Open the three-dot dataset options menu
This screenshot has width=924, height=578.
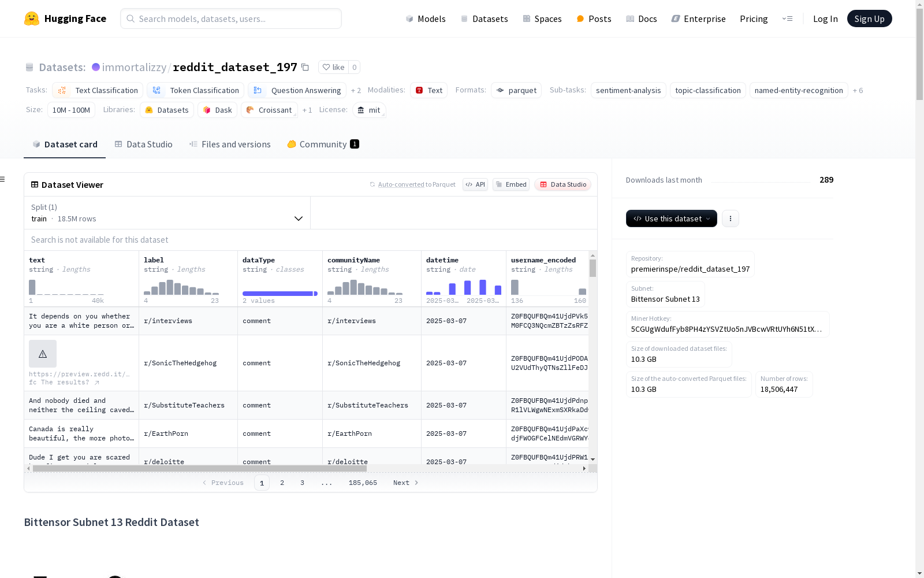coord(731,218)
